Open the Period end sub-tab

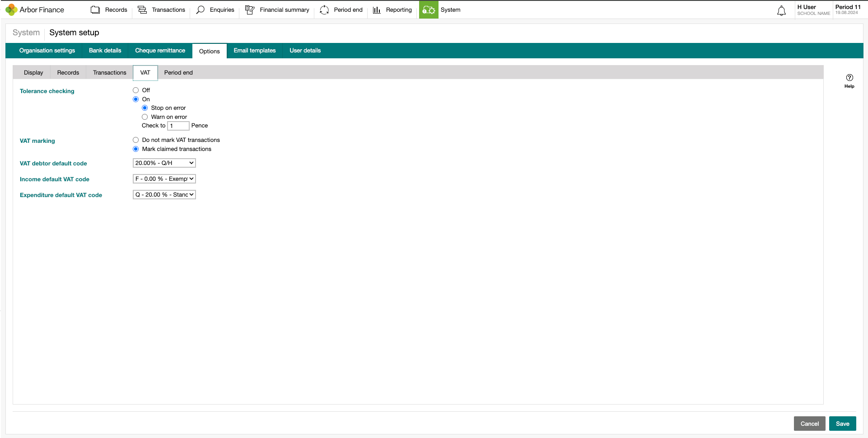click(178, 72)
